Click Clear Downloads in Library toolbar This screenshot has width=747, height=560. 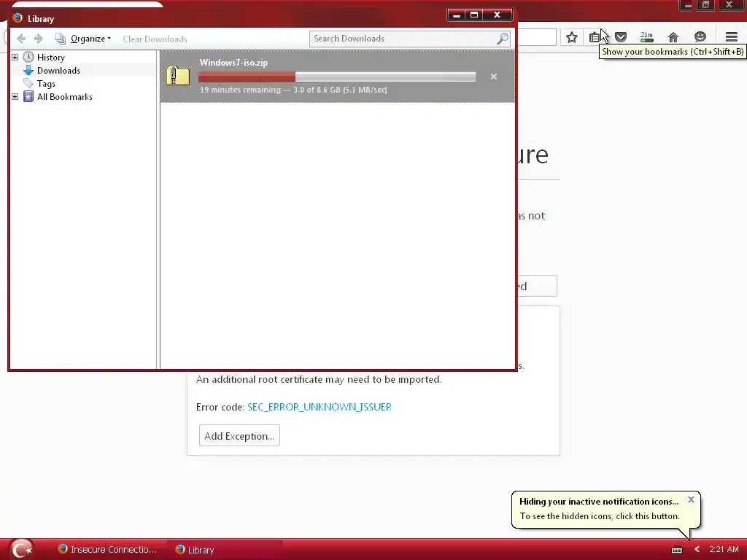[155, 39]
